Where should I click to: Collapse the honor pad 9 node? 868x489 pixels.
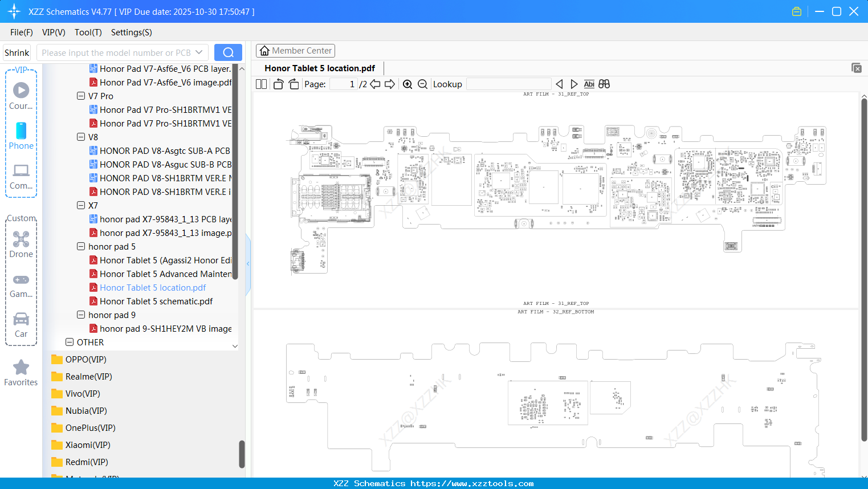(x=81, y=315)
